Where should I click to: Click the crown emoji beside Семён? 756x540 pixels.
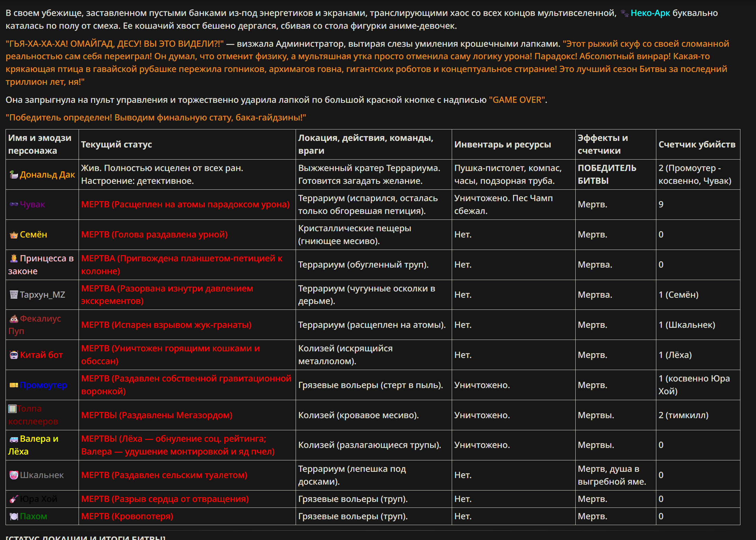click(x=13, y=235)
